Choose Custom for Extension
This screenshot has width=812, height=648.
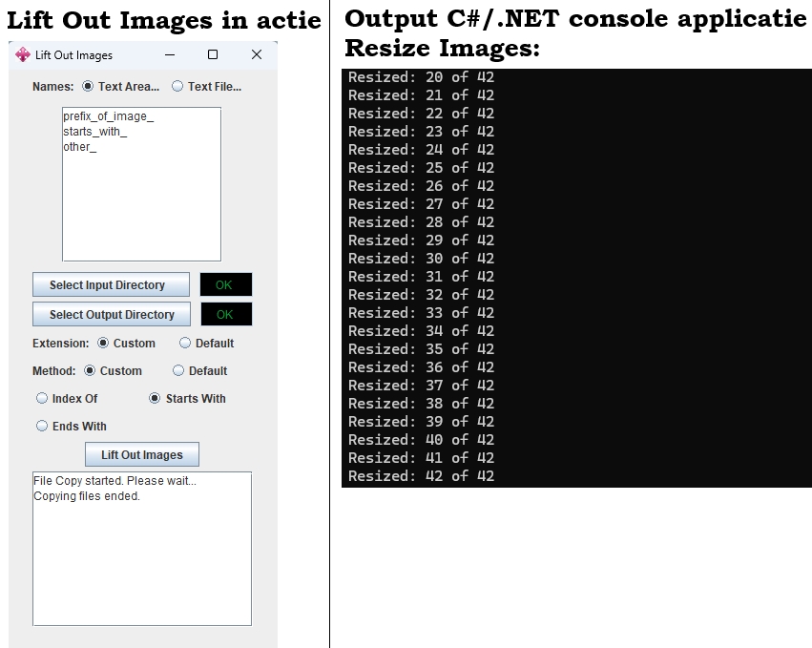pos(126,344)
